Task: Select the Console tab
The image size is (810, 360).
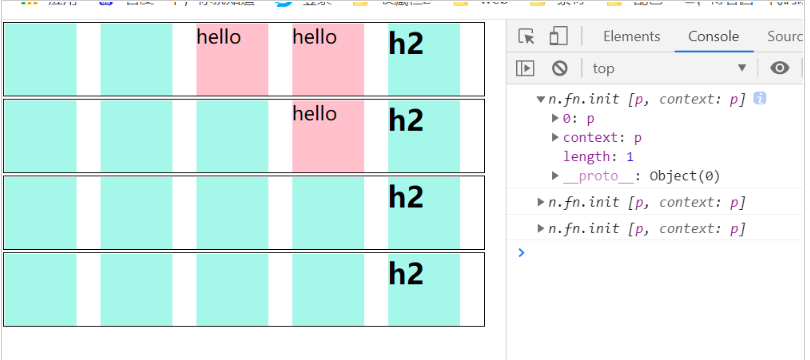Action: pyautogui.click(x=713, y=37)
